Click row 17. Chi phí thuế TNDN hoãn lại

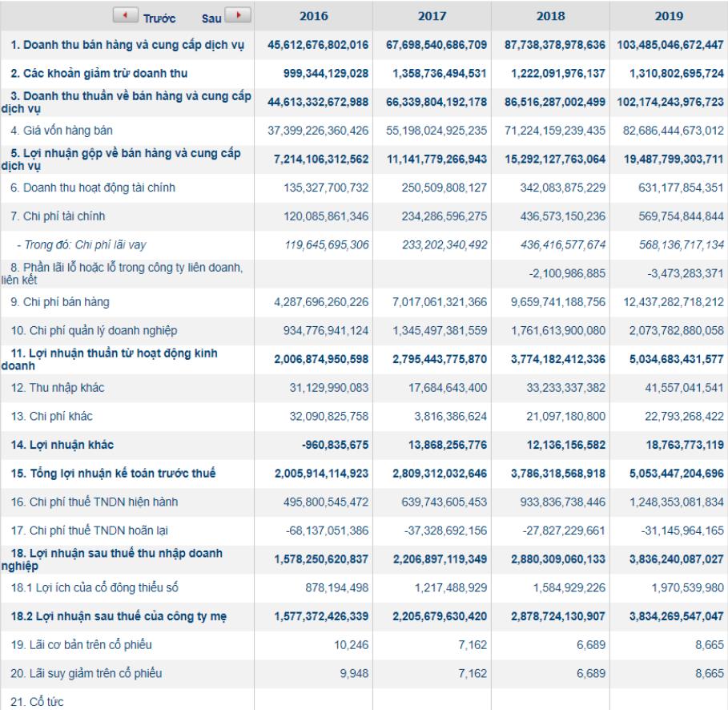click(x=364, y=530)
